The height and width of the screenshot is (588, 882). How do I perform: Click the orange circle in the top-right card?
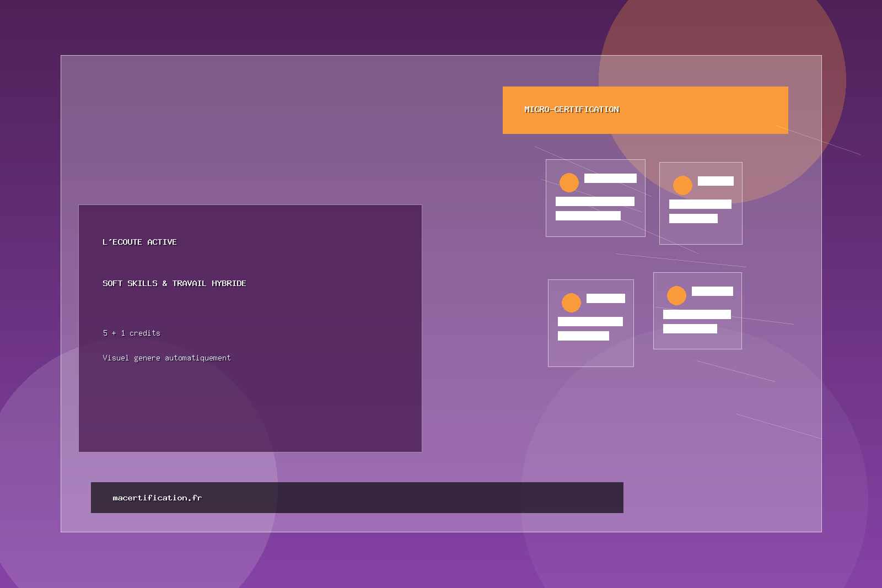[682, 185]
